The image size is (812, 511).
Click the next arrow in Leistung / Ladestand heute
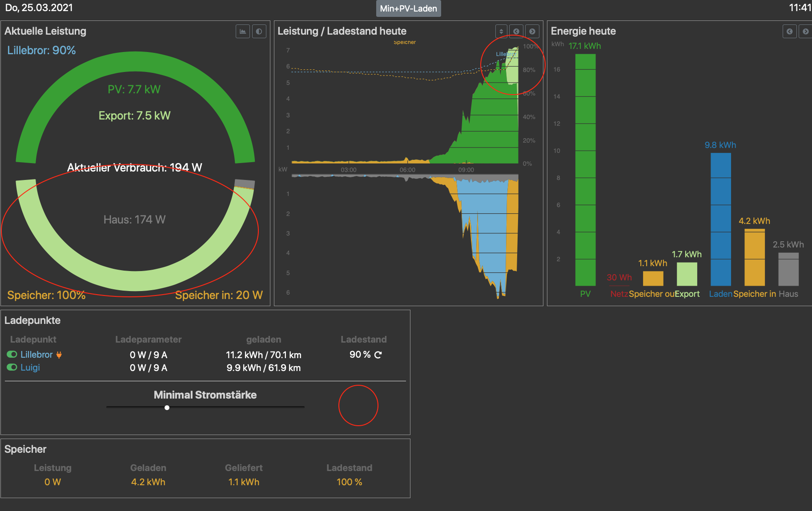click(x=532, y=32)
